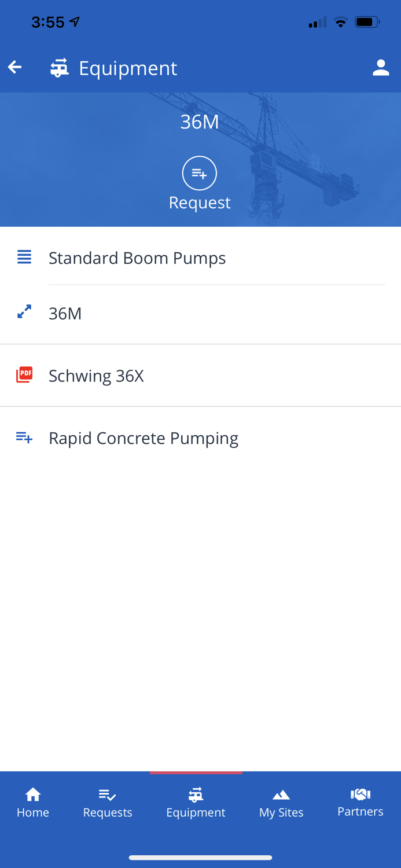
Task: Open the Schwing 36X specification document
Action: pyautogui.click(x=96, y=375)
